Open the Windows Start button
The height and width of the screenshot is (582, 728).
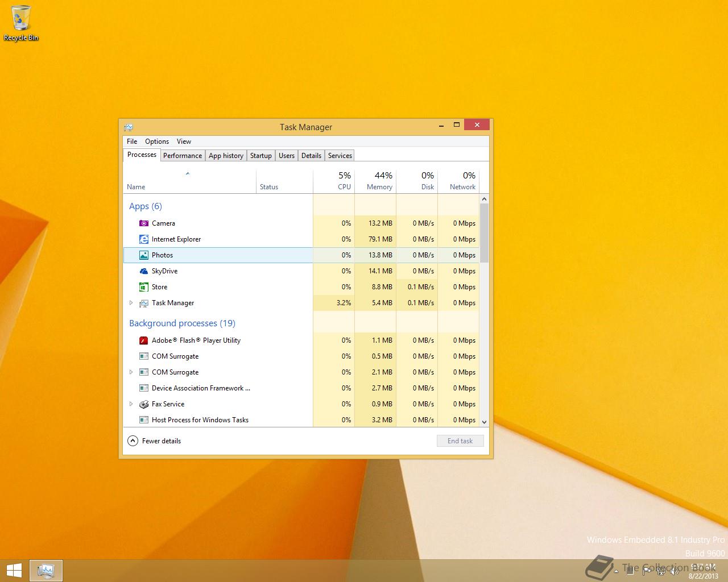coord(14,570)
